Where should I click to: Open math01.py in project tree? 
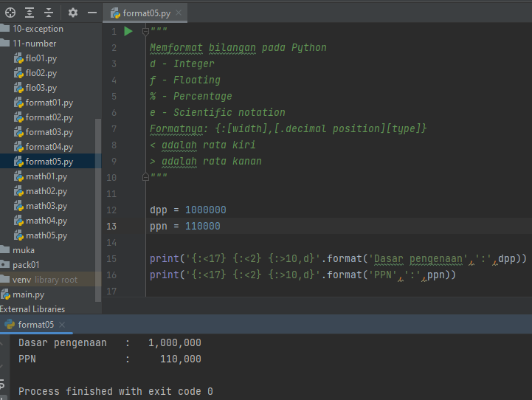coord(46,176)
